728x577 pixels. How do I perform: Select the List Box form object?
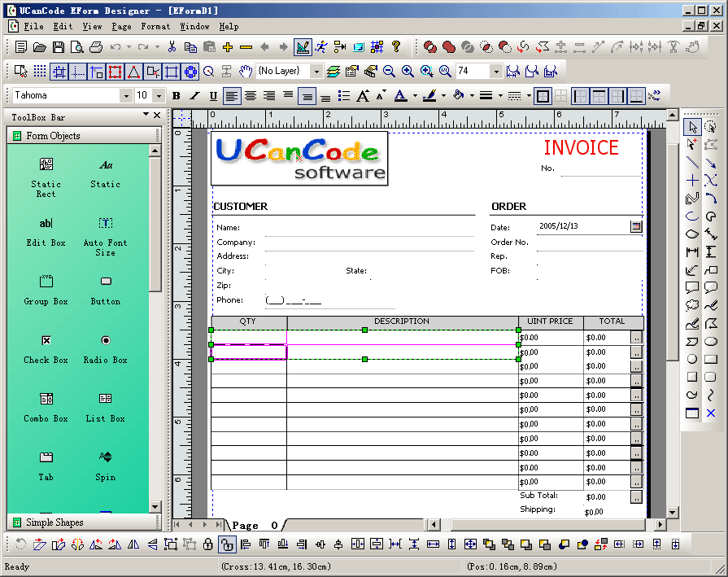click(x=106, y=408)
